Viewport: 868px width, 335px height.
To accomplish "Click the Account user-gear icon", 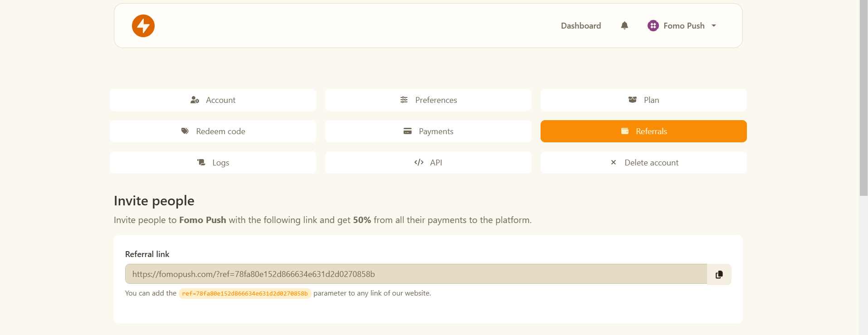I will coord(195,100).
